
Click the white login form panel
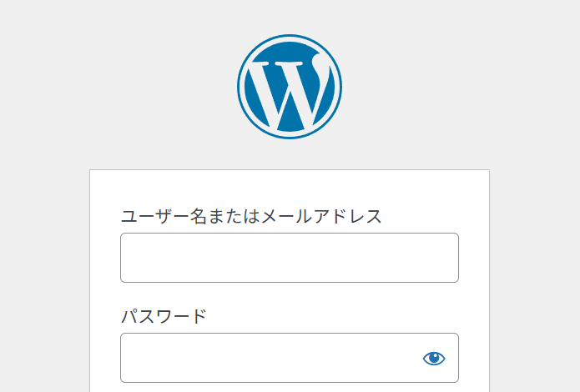(x=289, y=188)
